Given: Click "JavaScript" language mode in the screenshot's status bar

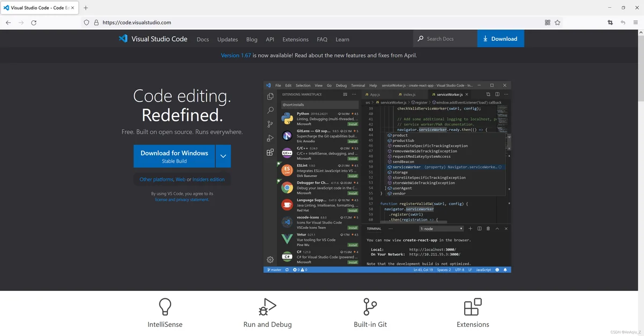Looking at the screenshot, I should pos(483,270).
